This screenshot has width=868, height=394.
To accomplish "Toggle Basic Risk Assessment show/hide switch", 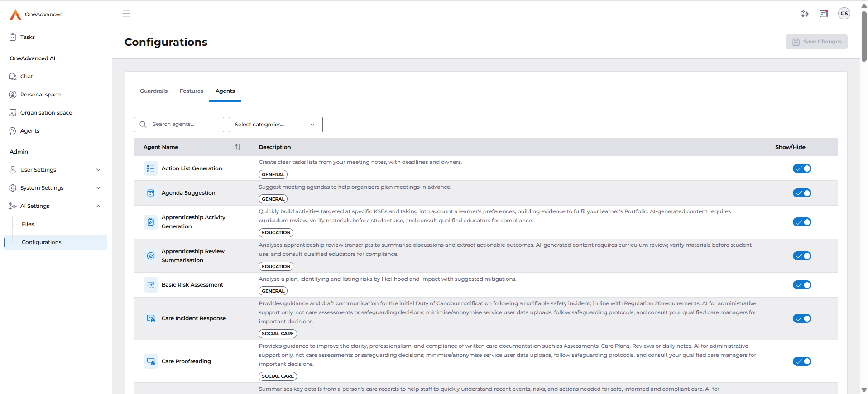I will (802, 285).
